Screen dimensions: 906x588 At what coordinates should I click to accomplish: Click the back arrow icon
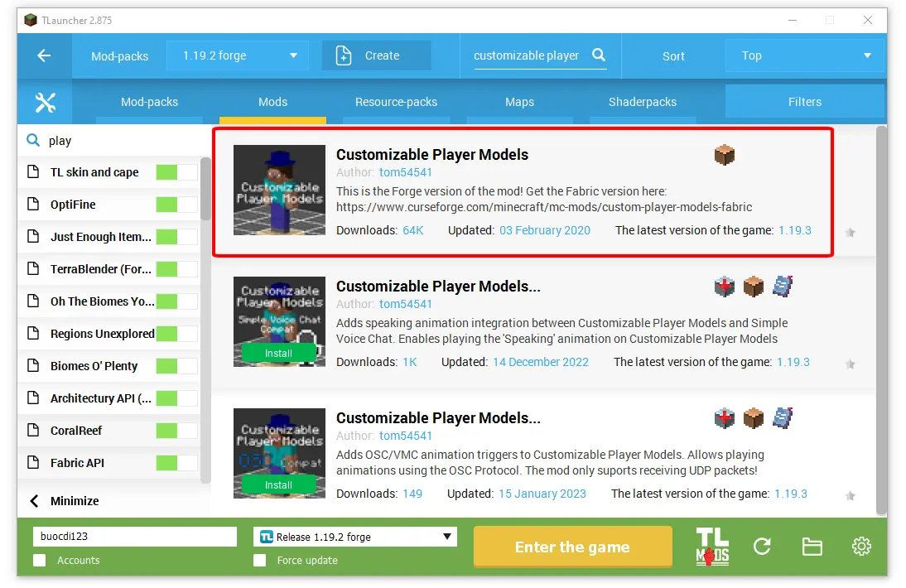(x=44, y=55)
